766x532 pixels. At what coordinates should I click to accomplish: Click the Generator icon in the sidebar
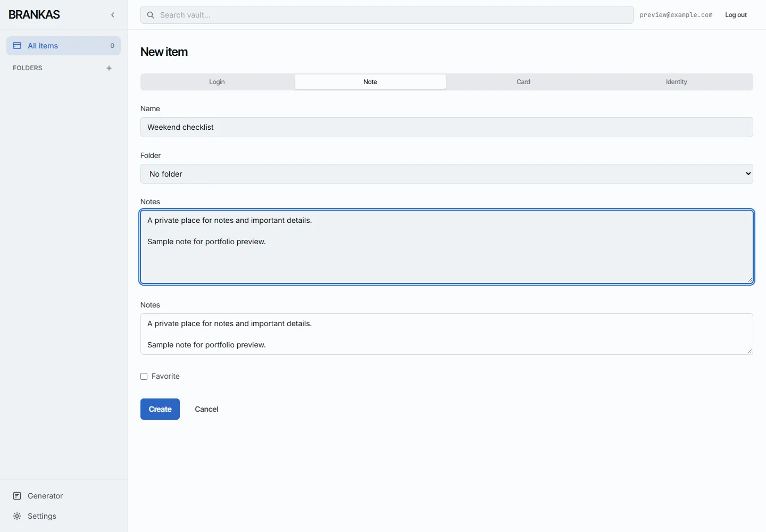tap(17, 496)
